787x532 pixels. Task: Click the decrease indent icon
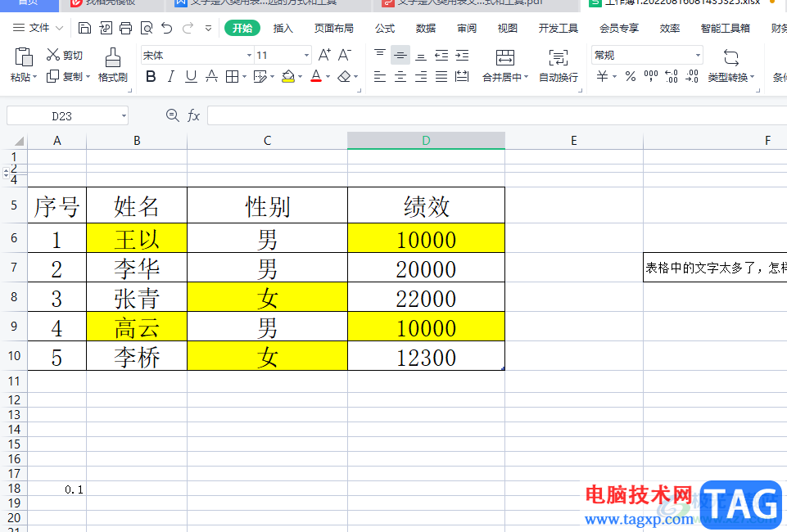pos(441,55)
